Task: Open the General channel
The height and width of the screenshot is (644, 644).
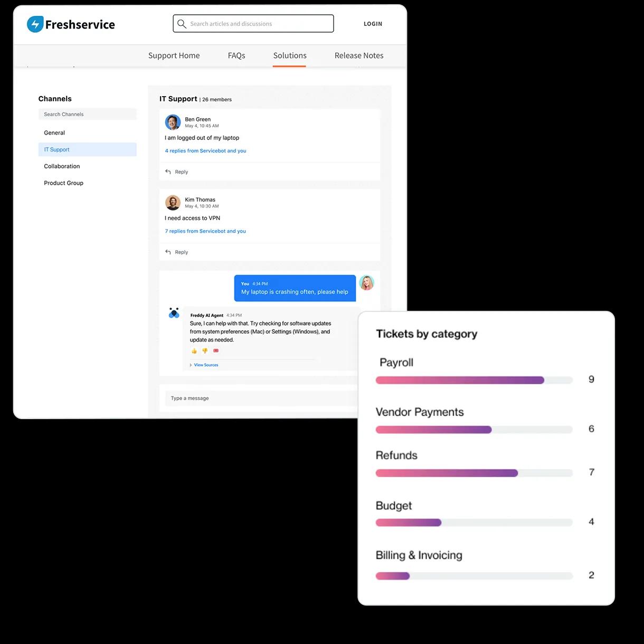Action: [54, 132]
